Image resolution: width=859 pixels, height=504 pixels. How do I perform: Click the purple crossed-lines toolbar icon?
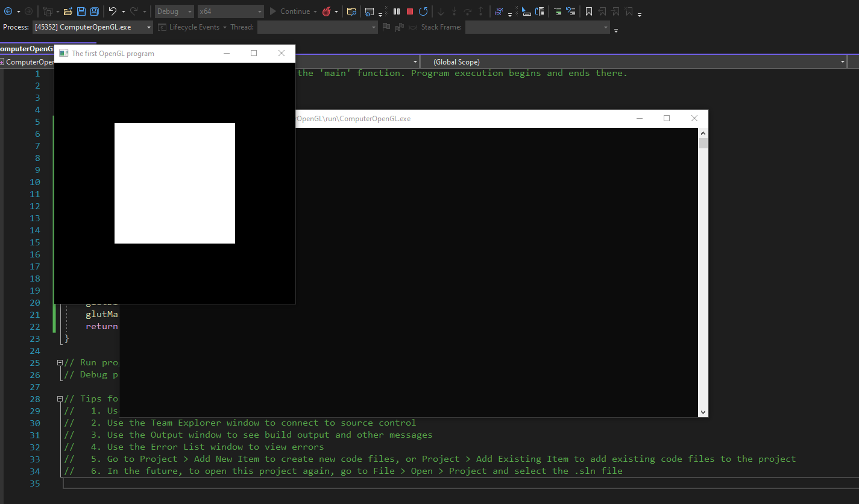point(499,11)
